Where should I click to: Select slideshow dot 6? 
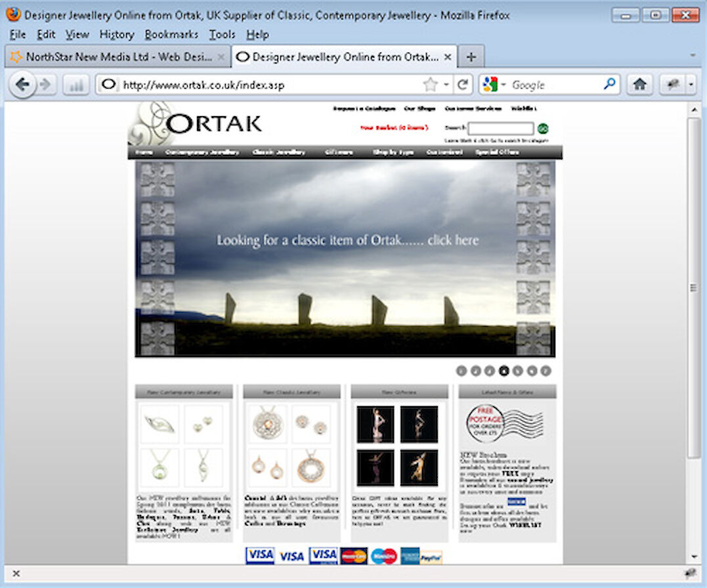(x=532, y=371)
